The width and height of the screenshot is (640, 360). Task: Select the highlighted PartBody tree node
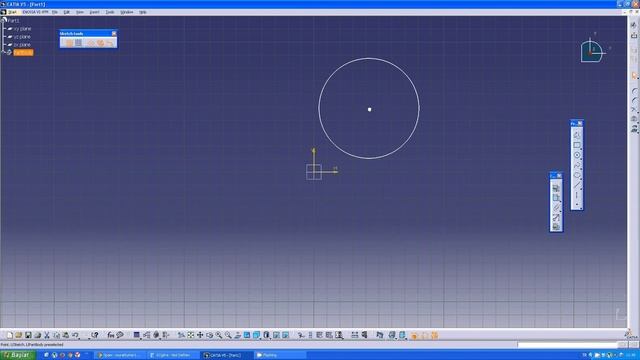click(23, 53)
